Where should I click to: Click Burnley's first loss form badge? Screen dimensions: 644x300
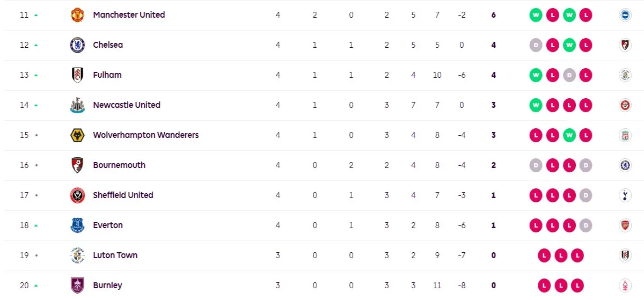[x=544, y=286]
